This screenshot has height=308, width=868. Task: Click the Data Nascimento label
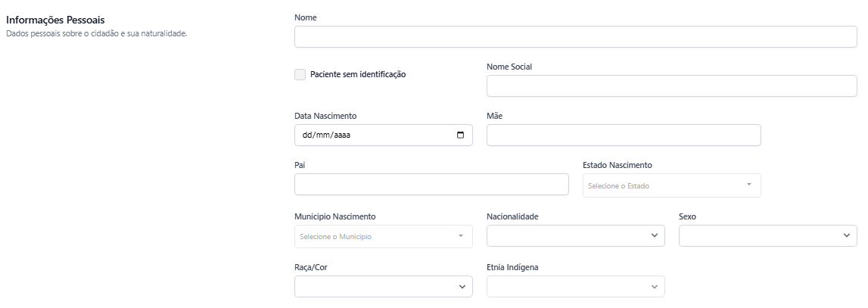tap(325, 116)
